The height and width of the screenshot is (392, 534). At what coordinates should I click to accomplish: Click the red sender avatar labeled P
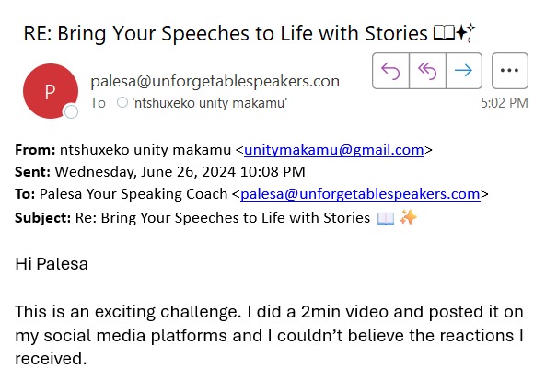pyautogui.click(x=51, y=91)
